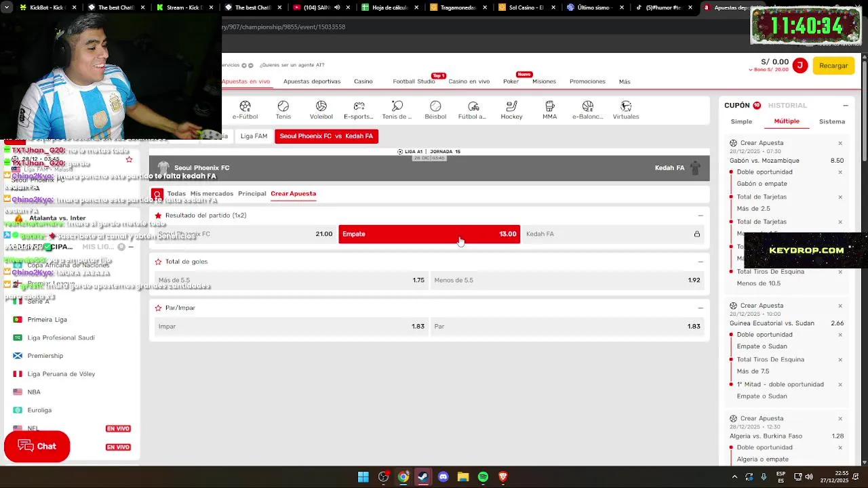Open the J user avatar
Image resolution: width=868 pixels, height=488 pixels.
point(800,66)
